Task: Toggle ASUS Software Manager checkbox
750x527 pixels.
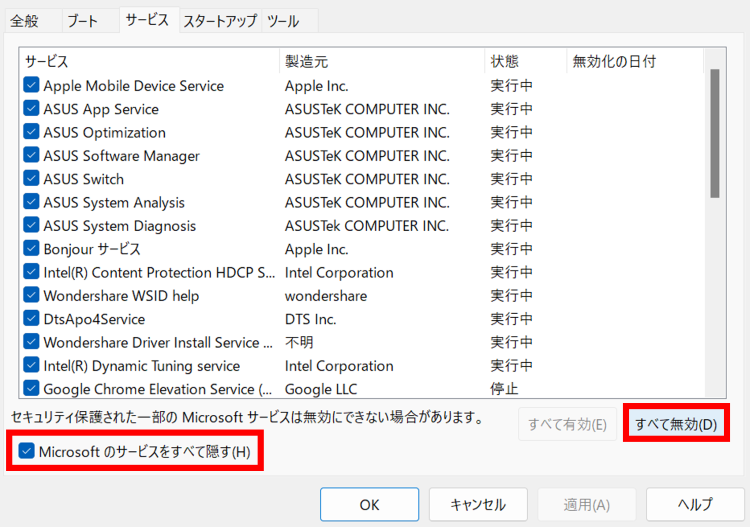Action: 31,155
